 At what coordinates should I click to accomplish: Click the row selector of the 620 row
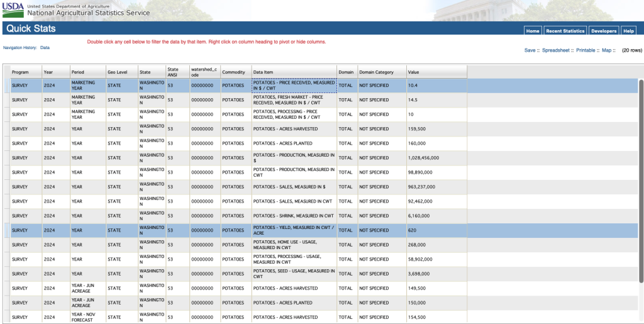pos(7,230)
